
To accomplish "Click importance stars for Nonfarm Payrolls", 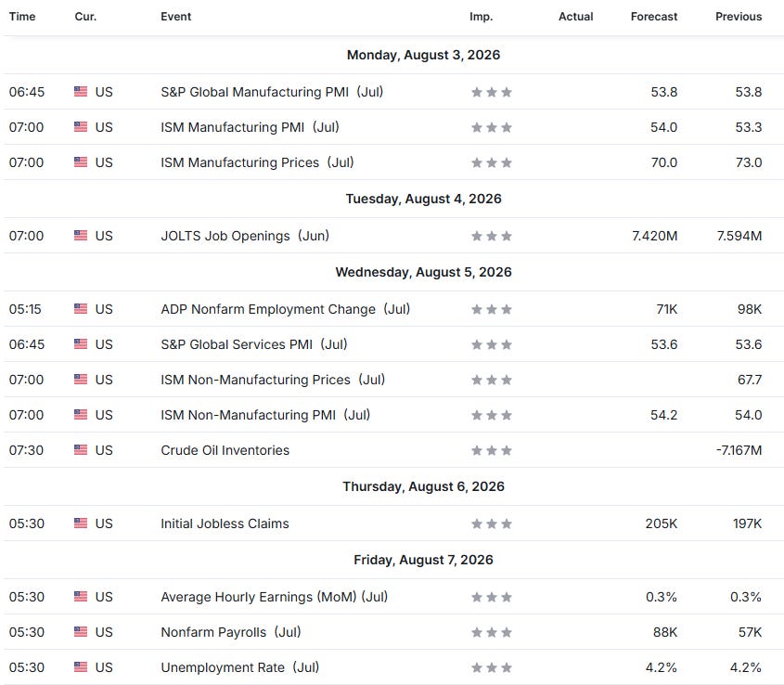I will coord(492,632).
